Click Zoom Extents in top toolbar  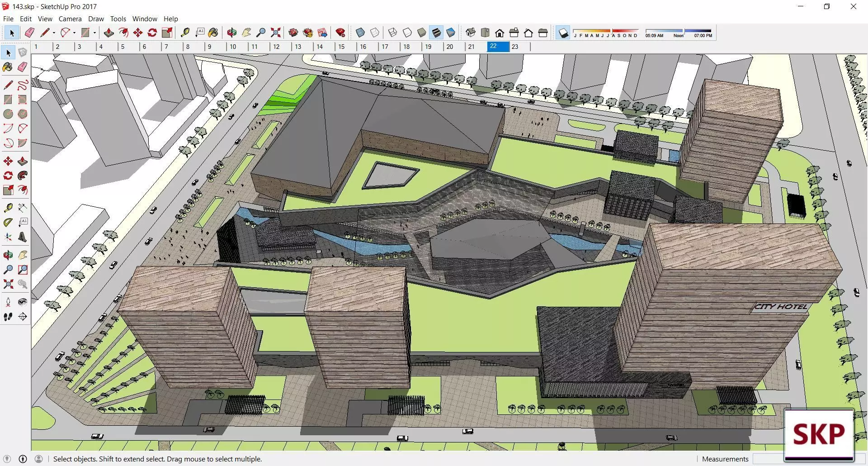[x=275, y=33]
